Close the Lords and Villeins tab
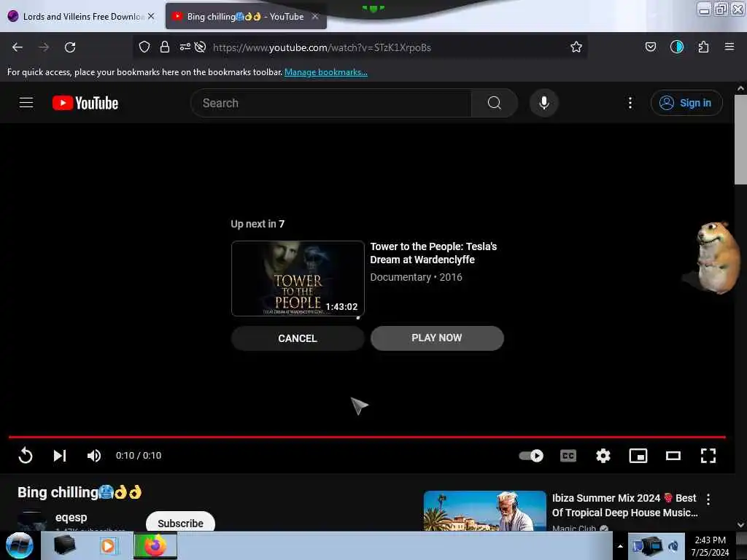The image size is (747, 560). tap(151, 16)
